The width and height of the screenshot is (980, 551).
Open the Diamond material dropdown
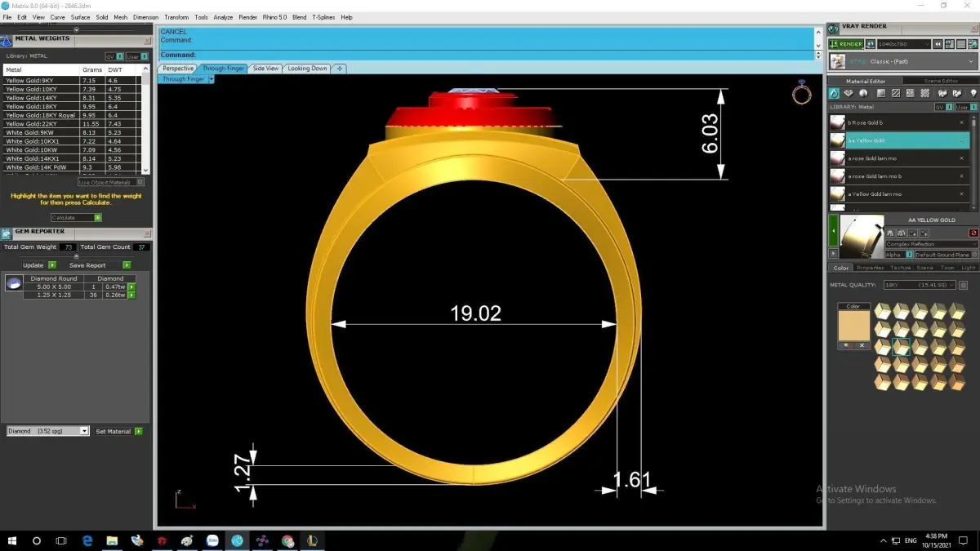coord(47,431)
